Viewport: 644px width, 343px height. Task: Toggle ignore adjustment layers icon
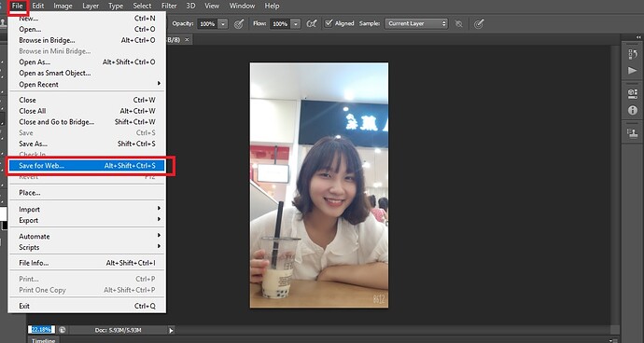point(459,24)
